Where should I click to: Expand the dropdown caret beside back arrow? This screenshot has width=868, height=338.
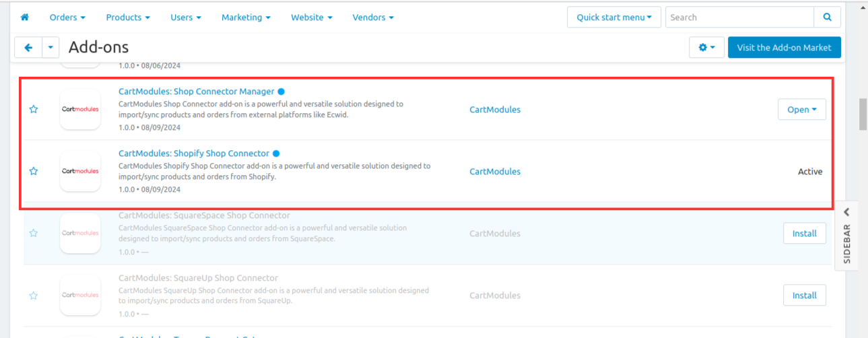click(52, 48)
